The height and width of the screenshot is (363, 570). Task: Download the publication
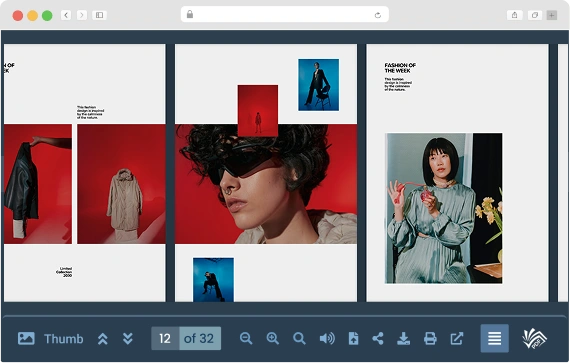click(x=404, y=338)
